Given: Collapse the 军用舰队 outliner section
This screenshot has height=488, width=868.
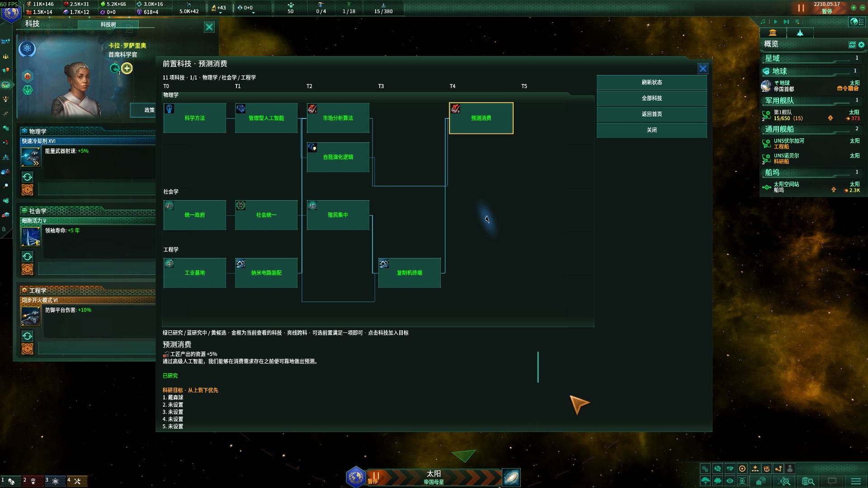Looking at the screenshot, I should 811,100.
